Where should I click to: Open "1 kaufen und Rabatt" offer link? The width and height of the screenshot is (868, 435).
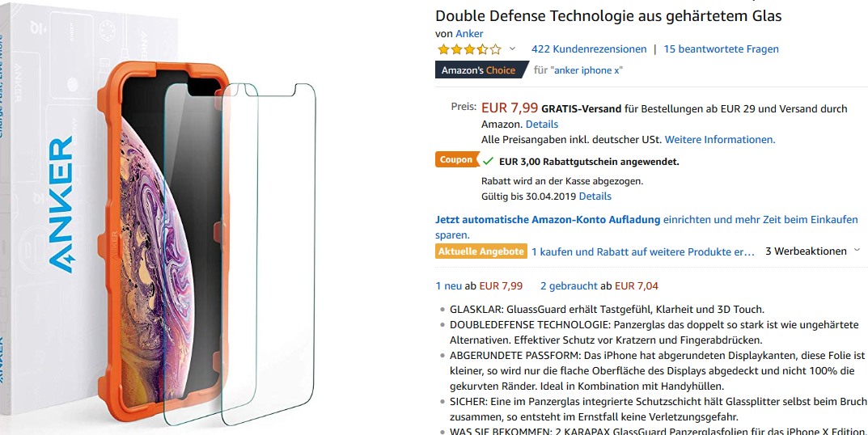click(642, 252)
